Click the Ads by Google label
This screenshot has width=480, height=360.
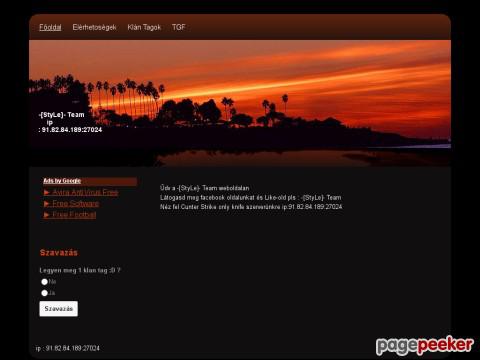point(62,181)
